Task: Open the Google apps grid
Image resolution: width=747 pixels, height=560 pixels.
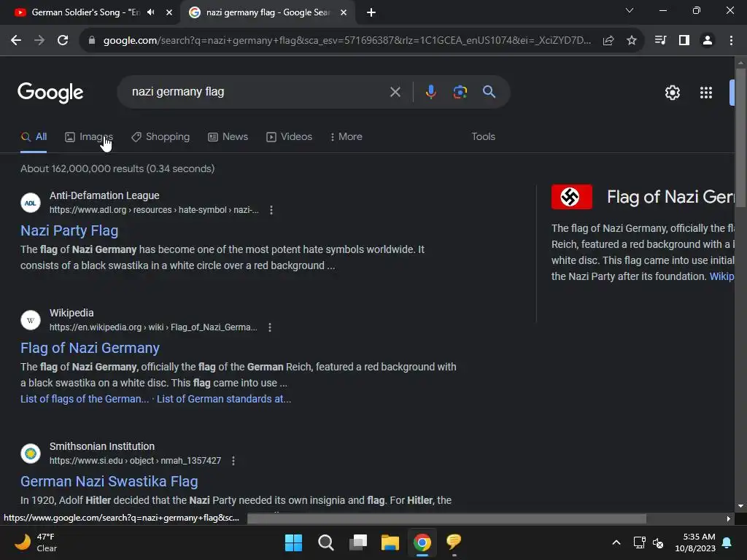Action: (x=706, y=93)
